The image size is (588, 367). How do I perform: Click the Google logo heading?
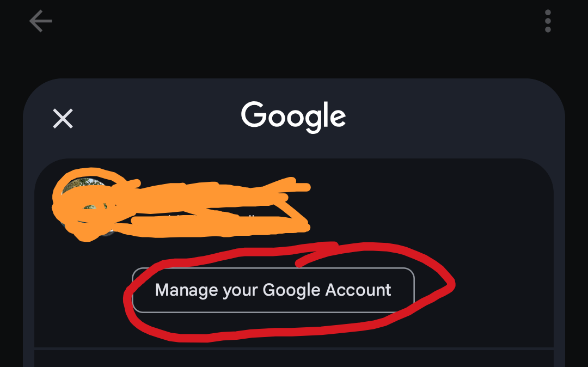293,117
